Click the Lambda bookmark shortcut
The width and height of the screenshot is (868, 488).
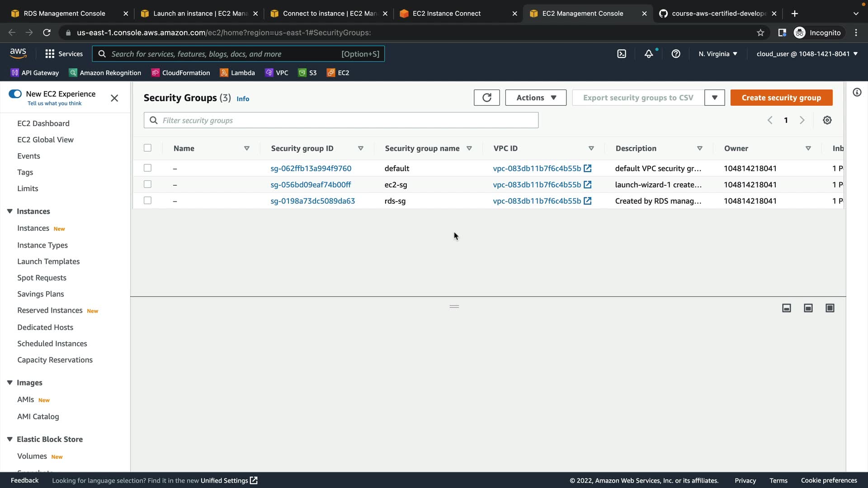pyautogui.click(x=237, y=73)
